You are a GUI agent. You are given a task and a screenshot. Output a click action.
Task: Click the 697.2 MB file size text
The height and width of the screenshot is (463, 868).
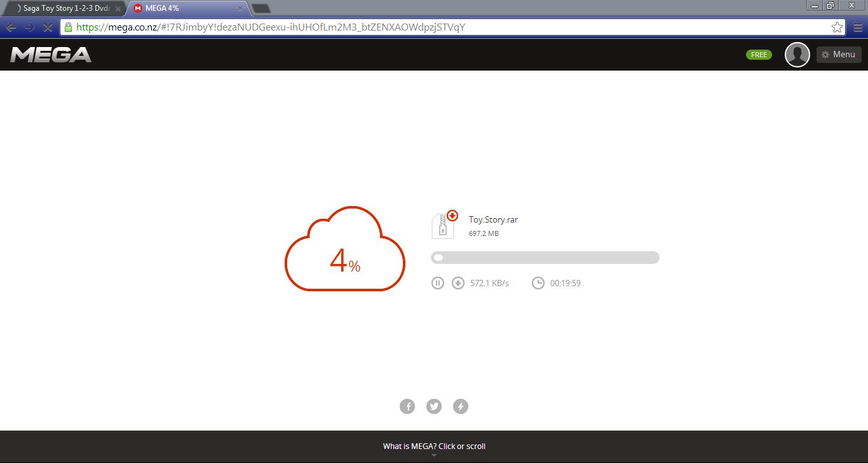484,233
